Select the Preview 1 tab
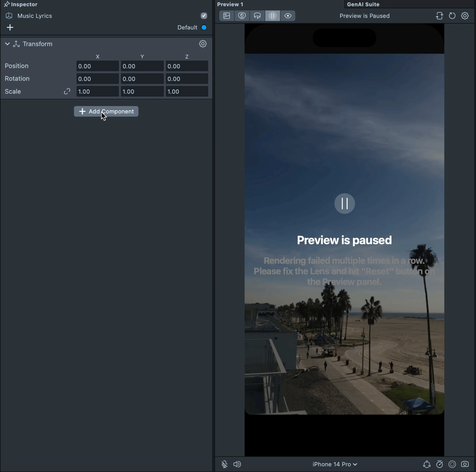Image resolution: width=476 pixels, height=472 pixels. point(230,4)
